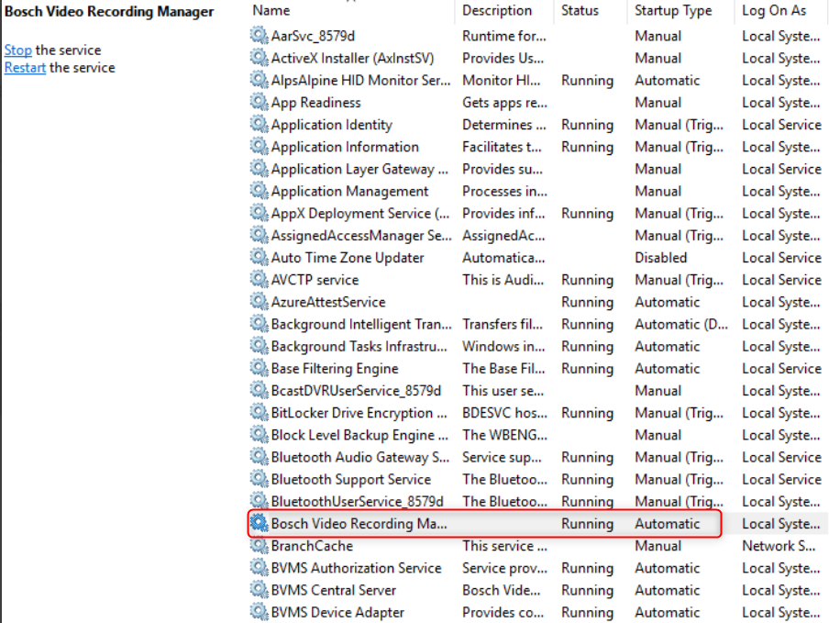Select the Application Management service name
The image size is (840, 623).
pos(349,191)
